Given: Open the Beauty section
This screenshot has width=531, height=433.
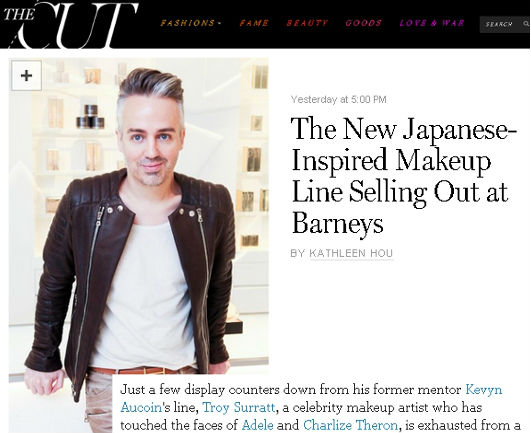Looking at the screenshot, I should click(307, 23).
